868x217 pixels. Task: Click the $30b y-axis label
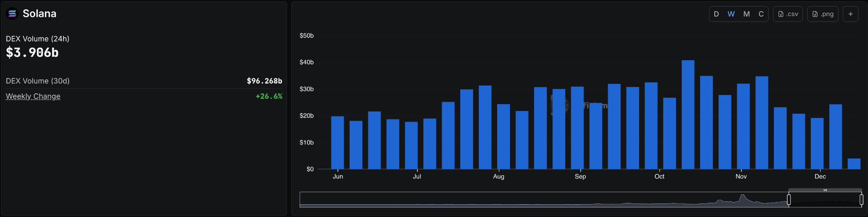306,89
